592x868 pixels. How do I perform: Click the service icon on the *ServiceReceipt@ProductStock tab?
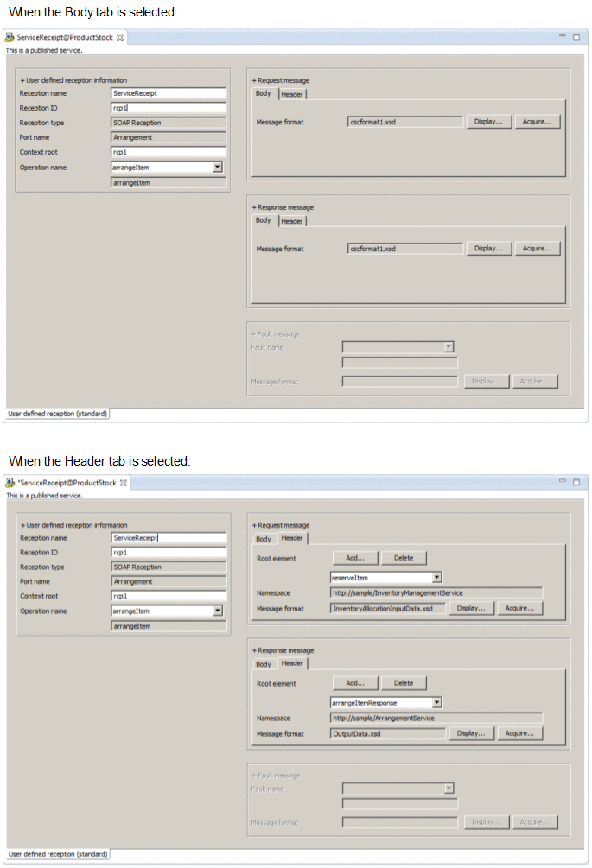coord(10,483)
